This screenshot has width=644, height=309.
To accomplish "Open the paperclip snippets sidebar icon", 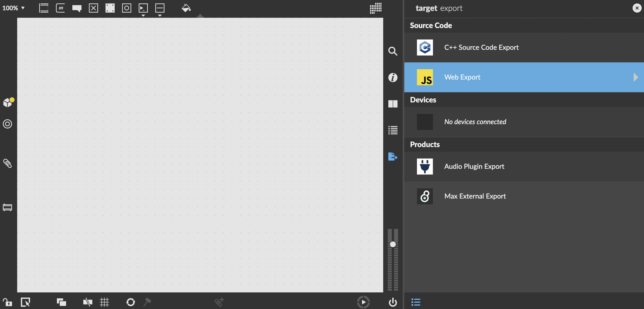I will [x=7, y=163].
